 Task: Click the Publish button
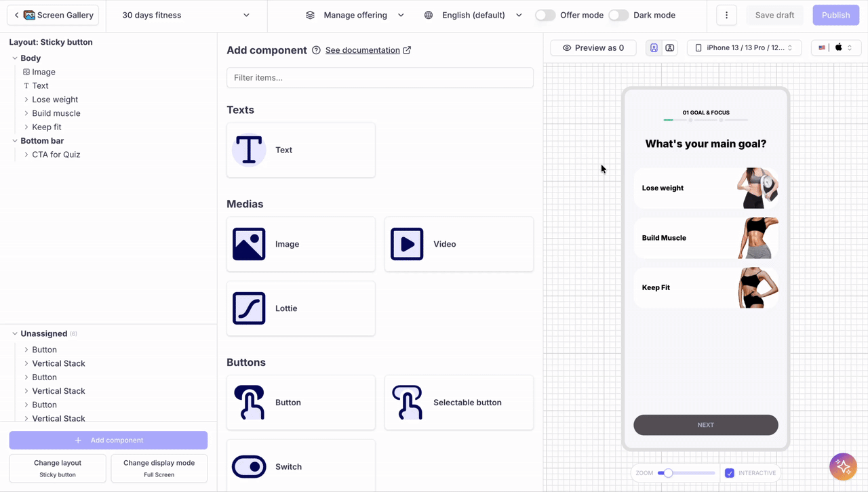(x=835, y=15)
